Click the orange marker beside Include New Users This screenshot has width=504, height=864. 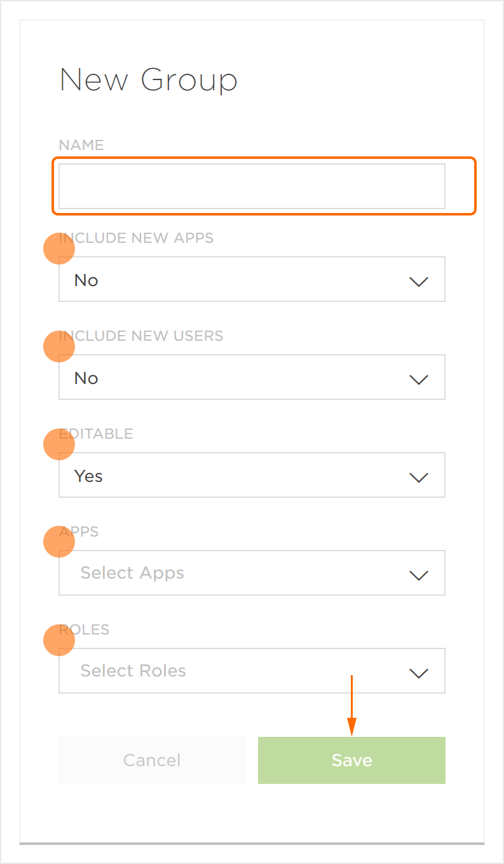tap(59, 347)
